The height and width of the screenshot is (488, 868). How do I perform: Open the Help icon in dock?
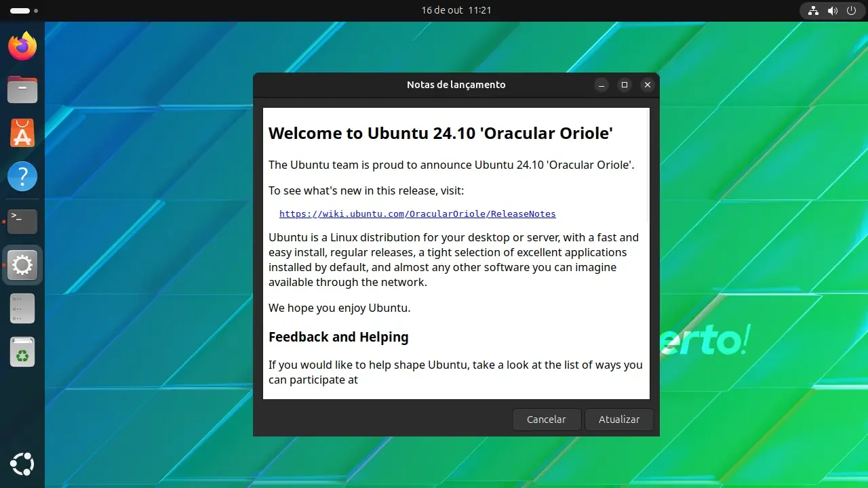click(x=22, y=176)
